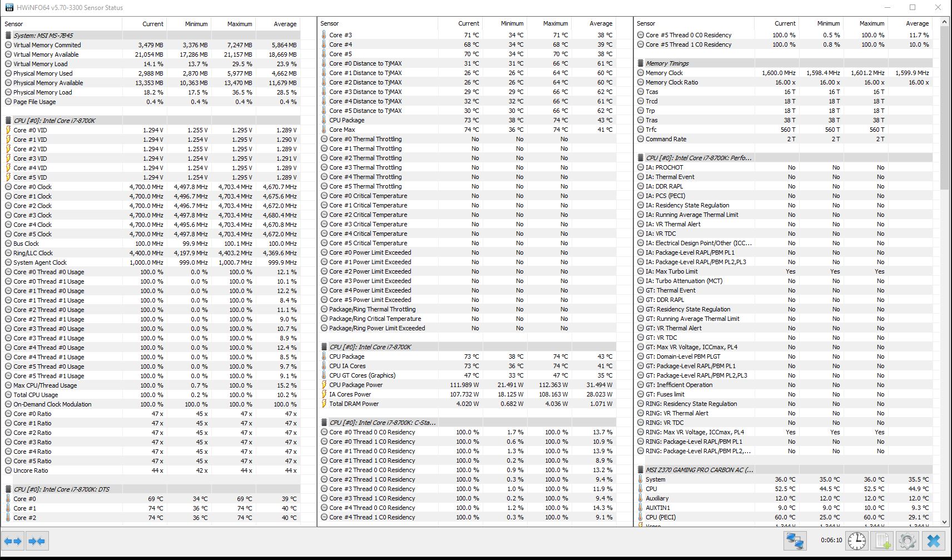Viewport: 952px width, 560px height.
Task: Click the Average column header in right pane
Action: click(910, 23)
